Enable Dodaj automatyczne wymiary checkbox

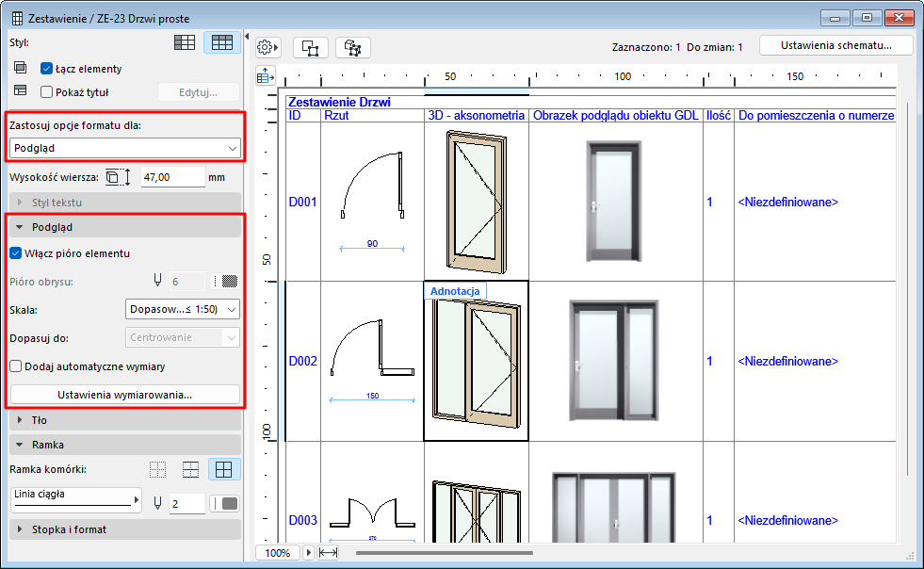click(15, 366)
